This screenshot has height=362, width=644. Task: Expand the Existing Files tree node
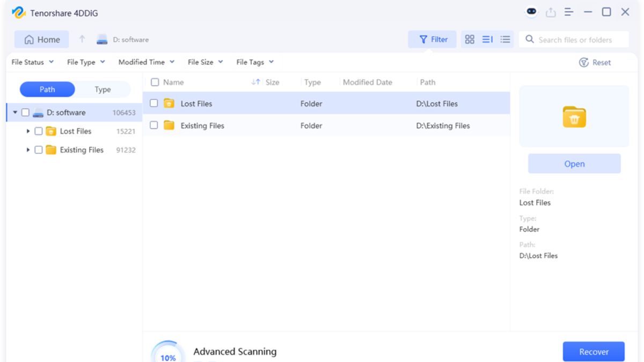pos(28,150)
